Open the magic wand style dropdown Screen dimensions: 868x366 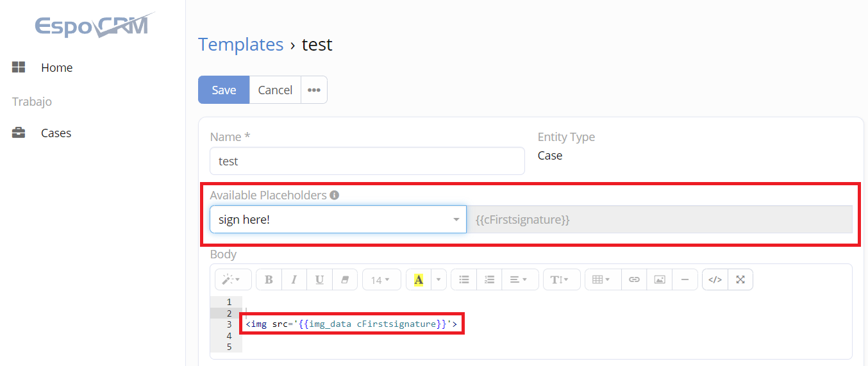(x=231, y=279)
